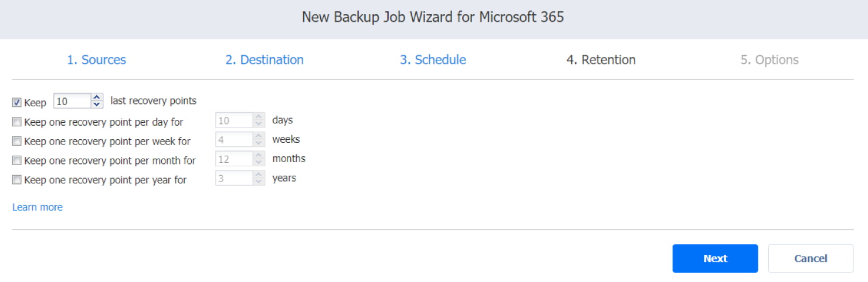Select the Retention step tab
868x282 pixels.
tap(601, 60)
